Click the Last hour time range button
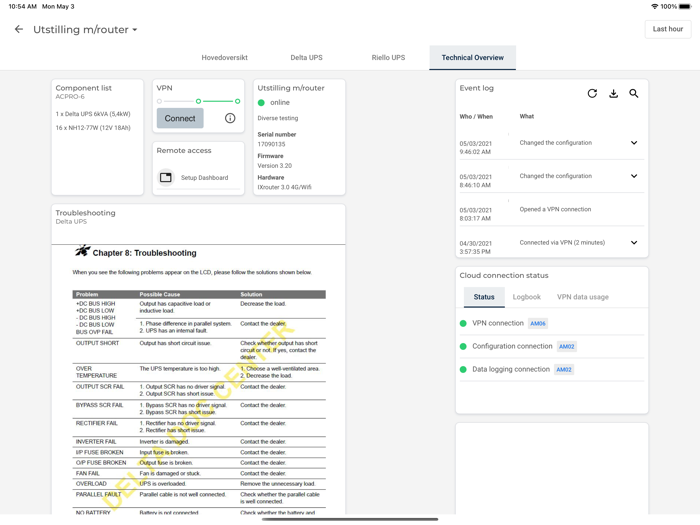Image resolution: width=700 pixels, height=525 pixels. click(x=667, y=29)
